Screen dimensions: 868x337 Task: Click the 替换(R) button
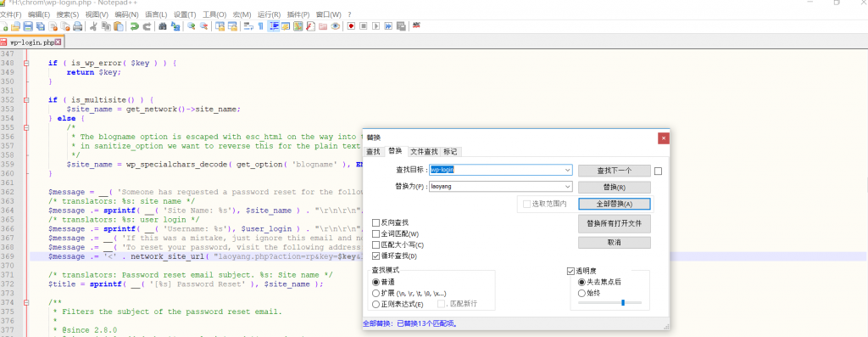[614, 188]
